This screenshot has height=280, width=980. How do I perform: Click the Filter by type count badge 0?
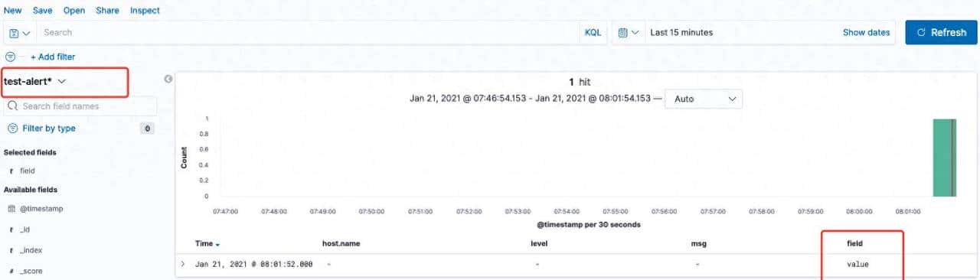tap(147, 129)
